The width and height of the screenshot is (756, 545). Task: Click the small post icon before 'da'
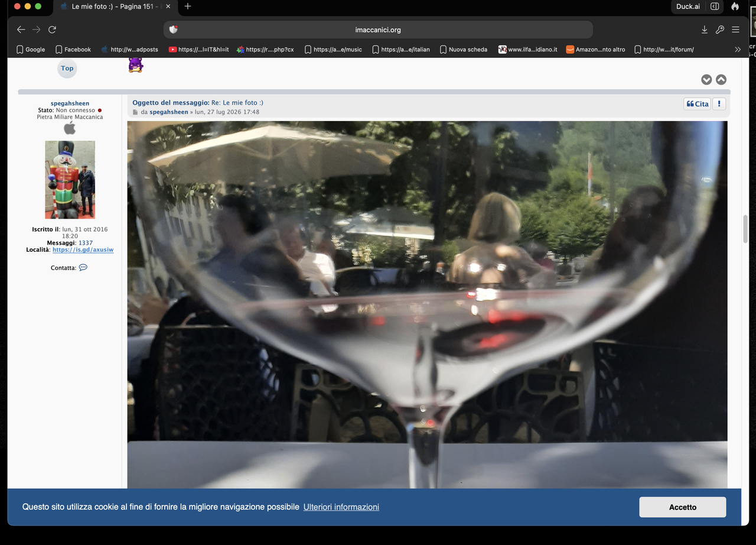coord(135,112)
